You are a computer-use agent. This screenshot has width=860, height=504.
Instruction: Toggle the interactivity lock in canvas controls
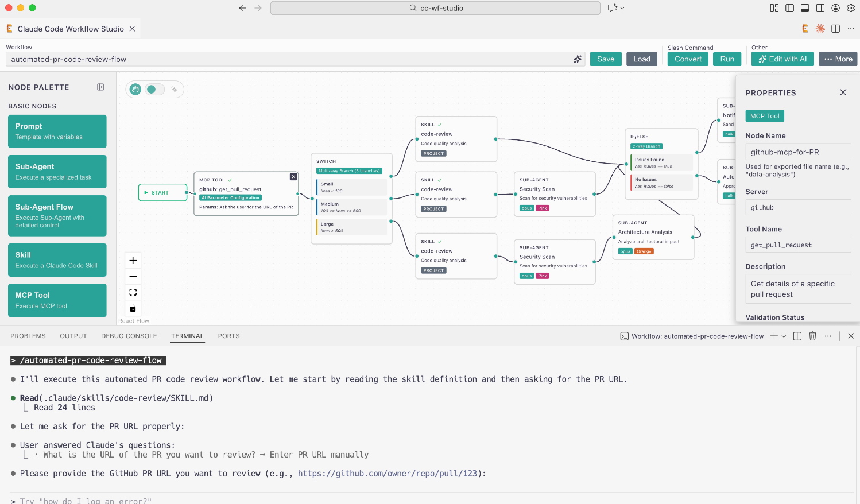coord(133,308)
